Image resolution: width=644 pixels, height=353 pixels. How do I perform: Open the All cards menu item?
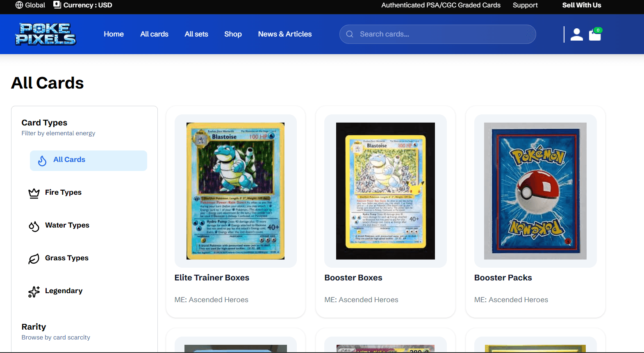[154, 34]
